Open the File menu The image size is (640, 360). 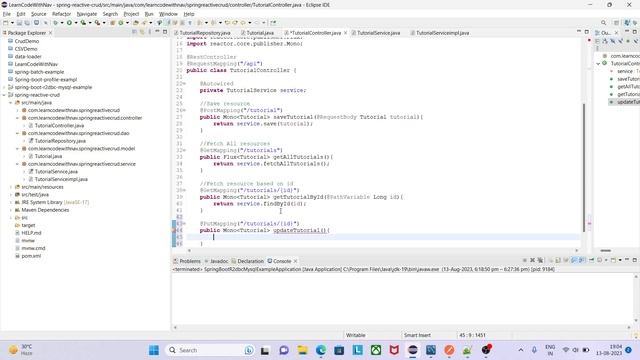point(7,14)
